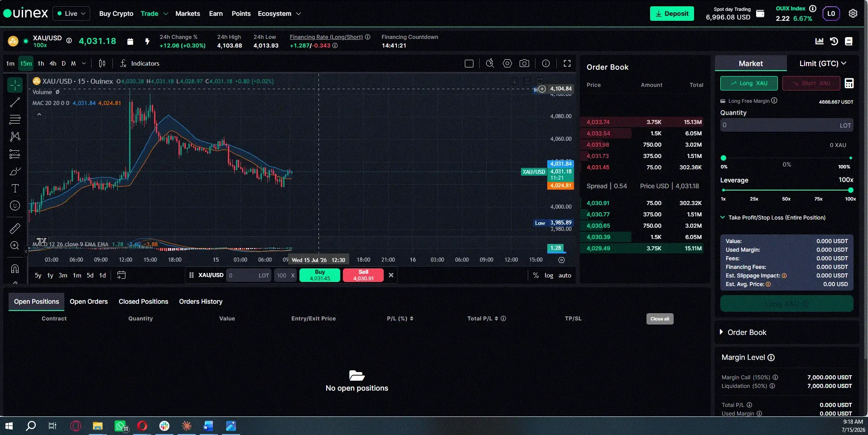Open the go-to-date calendar icon
The width and height of the screenshot is (868, 435).
click(121, 275)
